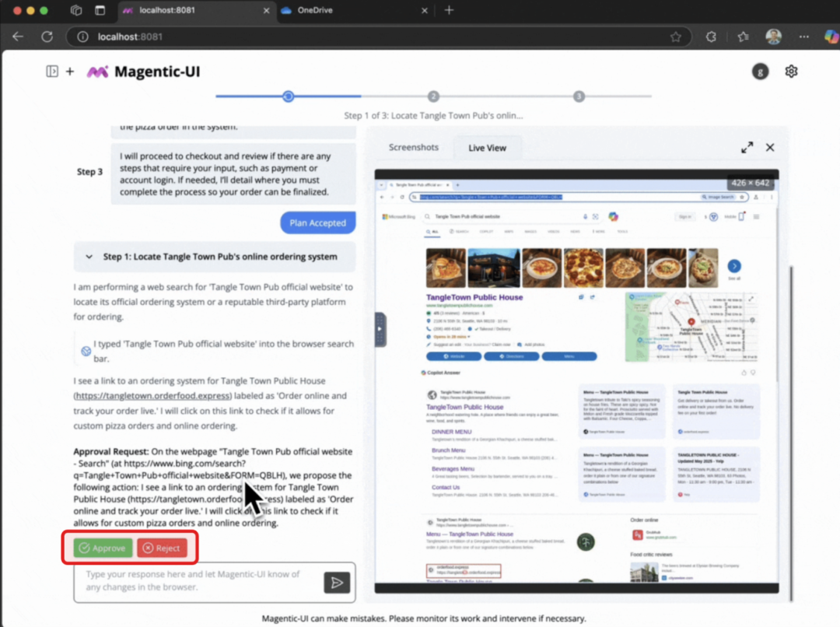
Task: Send the typed response
Action: [337, 583]
